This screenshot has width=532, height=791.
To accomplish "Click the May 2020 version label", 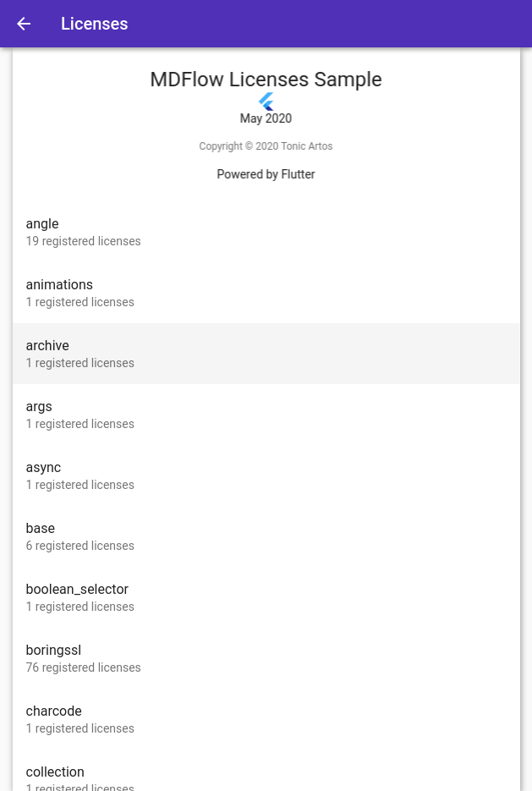I will pyautogui.click(x=266, y=118).
